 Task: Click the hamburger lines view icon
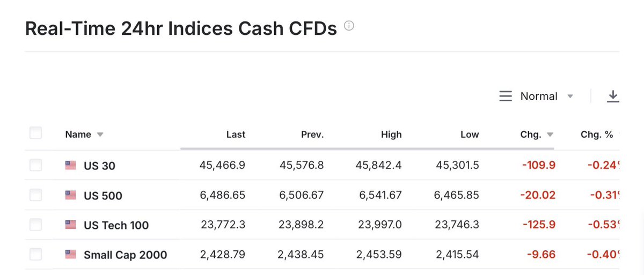coord(506,96)
